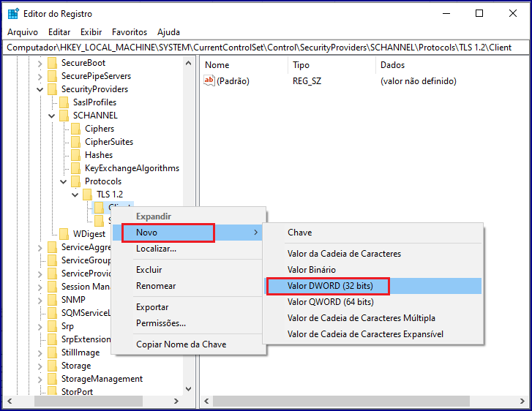This screenshot has height=411, width=532.
Task: Click the KeyExchangeAlgorithms folder icon
Action: tap(75, 168)
